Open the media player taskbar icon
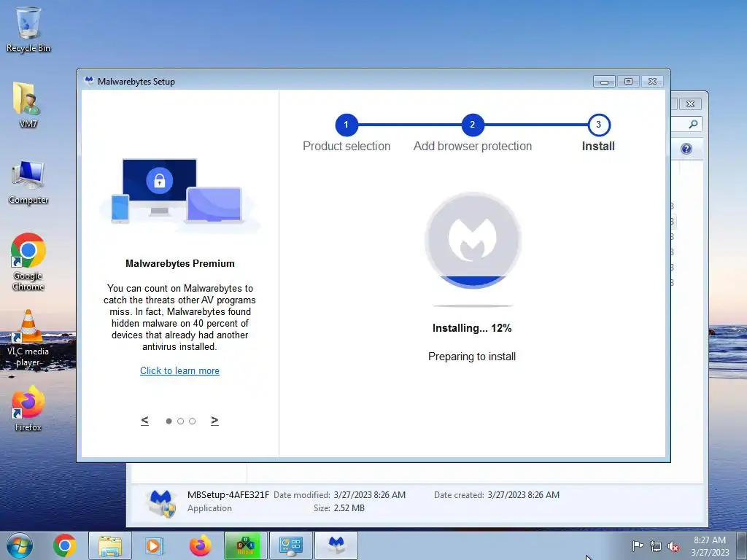The image size is (747, 560). click(x=153, y=545)
